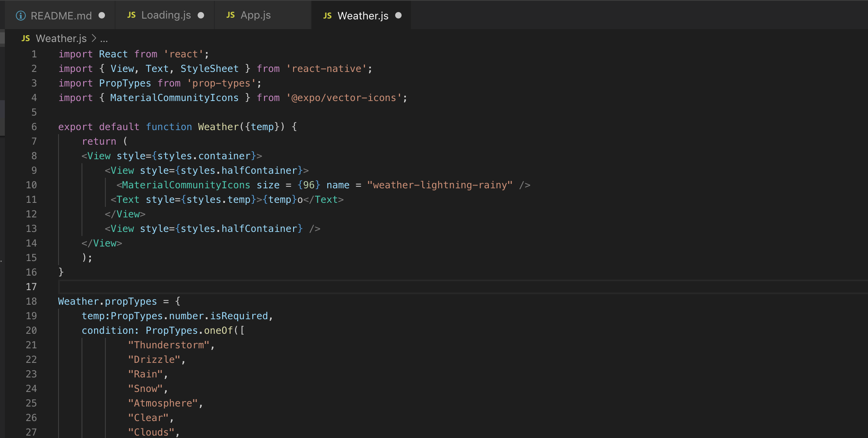Expand the breadcrumb ellipsis symbol list
Screen dimensions: 868x438
[104, 39]
